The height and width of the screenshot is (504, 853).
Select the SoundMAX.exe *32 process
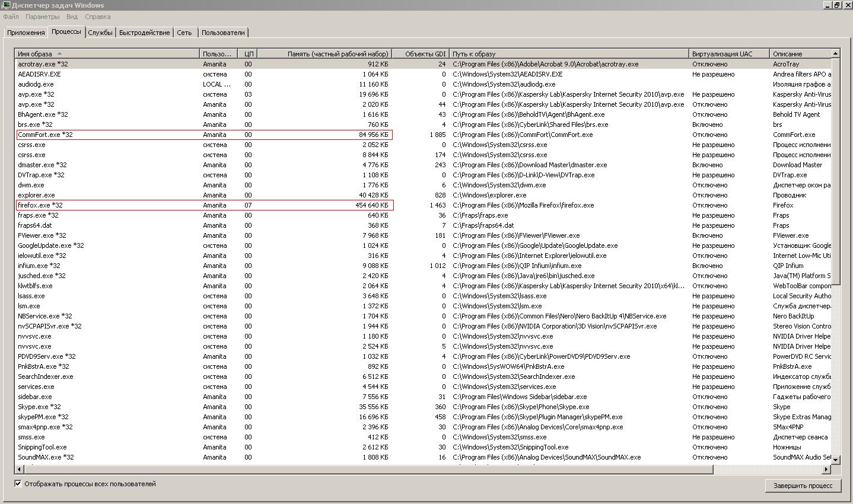pyautogui.click(x=424, y=457)
